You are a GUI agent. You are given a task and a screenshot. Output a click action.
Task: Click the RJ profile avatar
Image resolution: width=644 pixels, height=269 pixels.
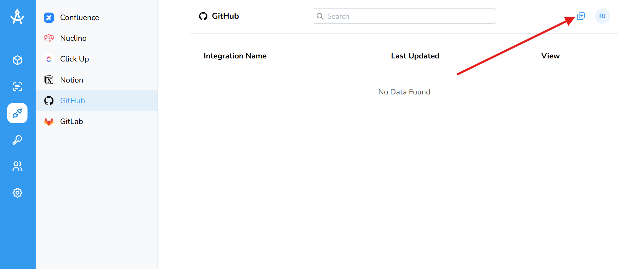point(602,16)
